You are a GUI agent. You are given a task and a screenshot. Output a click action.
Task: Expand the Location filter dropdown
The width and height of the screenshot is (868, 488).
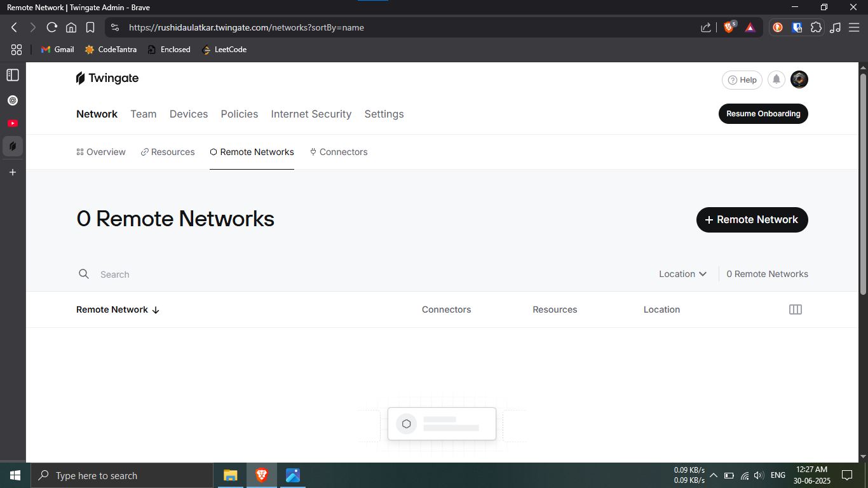pyautogui.click(x=682, y=274)
